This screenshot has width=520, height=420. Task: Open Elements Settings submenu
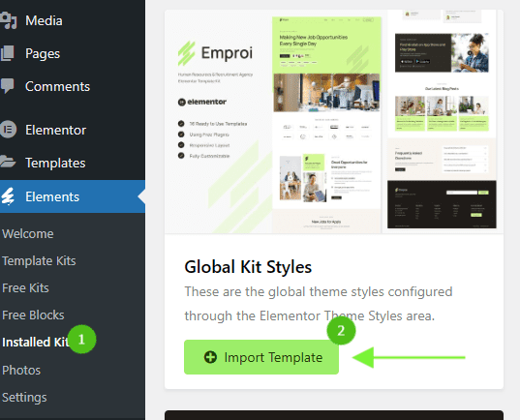tap(24, 398)
